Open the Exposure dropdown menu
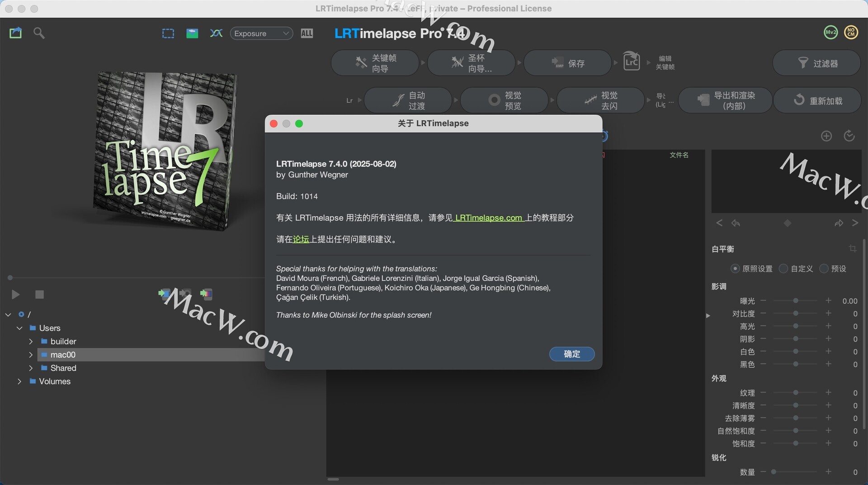Image resolution: width=868 pixels, height=485 pixels. (x=261, y=33)
